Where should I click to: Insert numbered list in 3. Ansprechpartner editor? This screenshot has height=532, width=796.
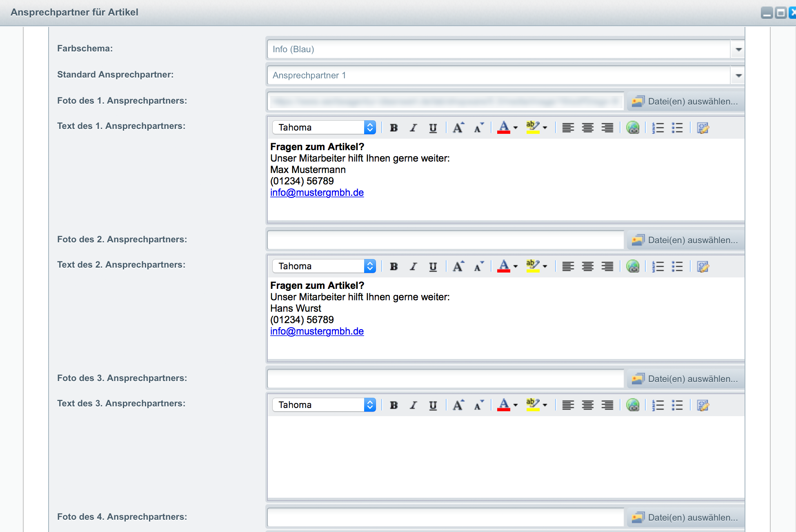(658, 405)
